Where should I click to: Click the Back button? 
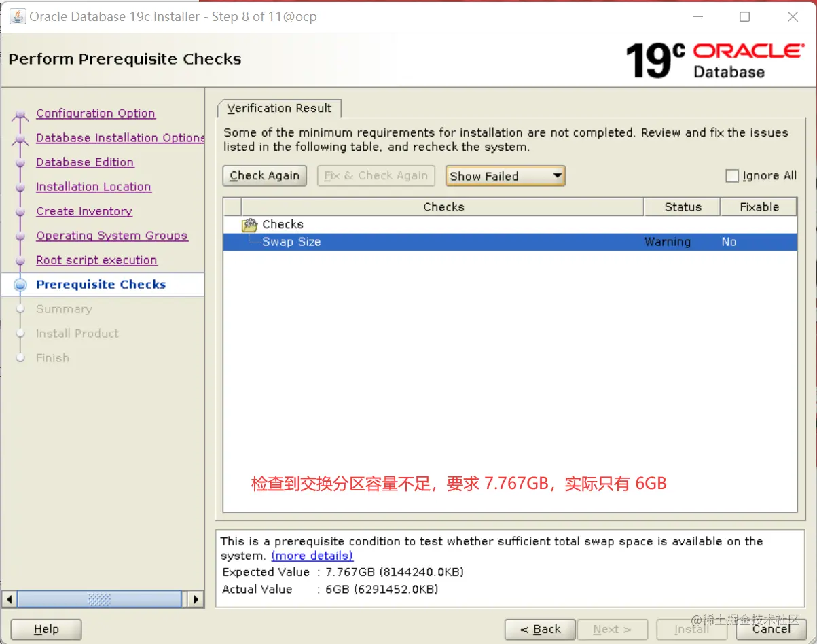click(x=540, y=629)
